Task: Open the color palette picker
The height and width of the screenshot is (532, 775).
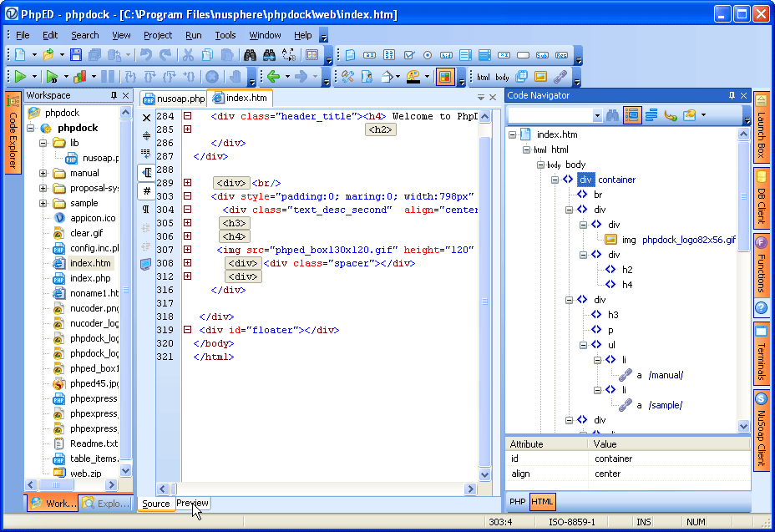Action: (x=413, y=77)
